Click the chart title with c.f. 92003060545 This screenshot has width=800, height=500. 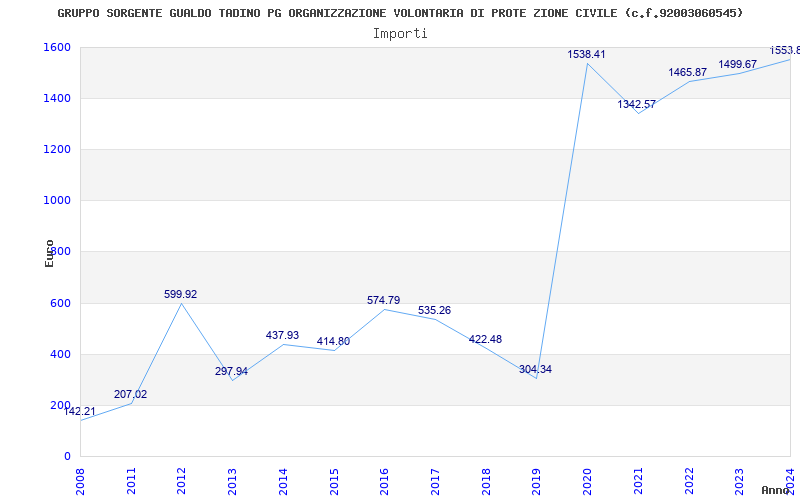click(400, 13)
